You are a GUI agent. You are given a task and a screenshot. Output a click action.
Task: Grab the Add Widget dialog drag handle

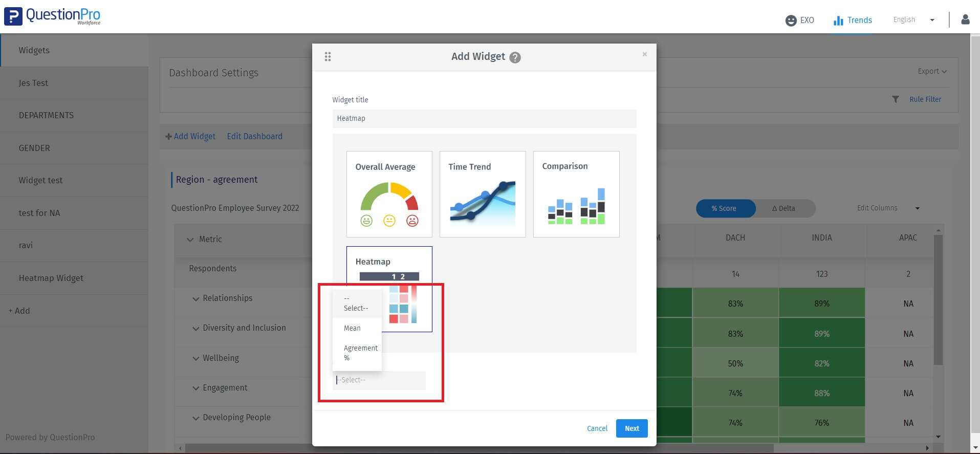328,57
